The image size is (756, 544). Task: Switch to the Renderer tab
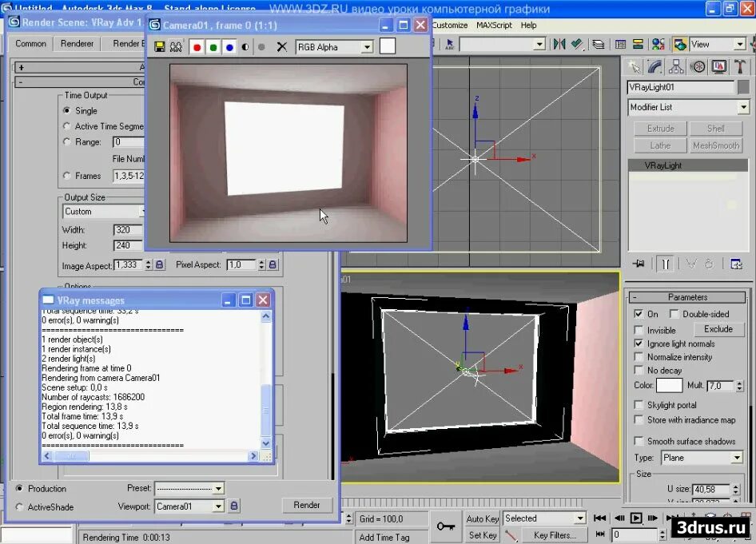77,43
